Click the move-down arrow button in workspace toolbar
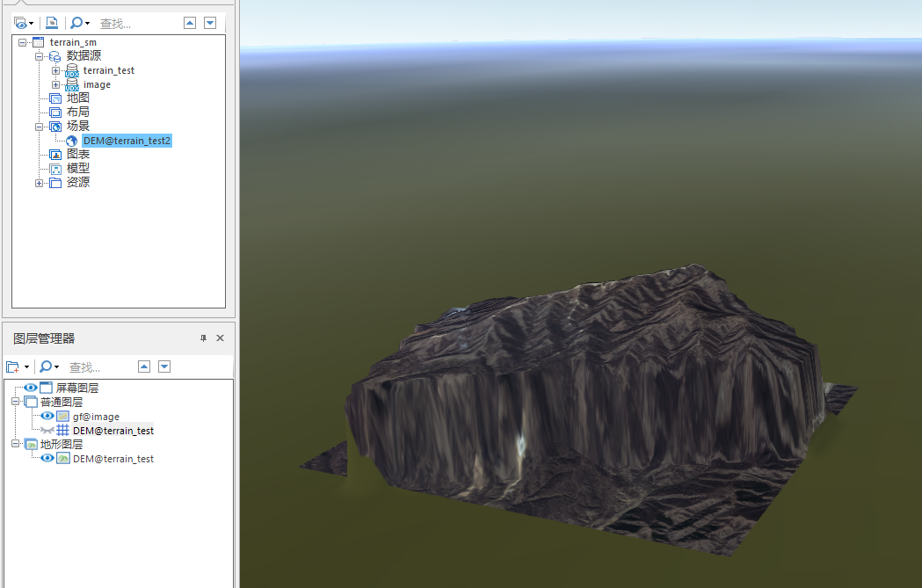The width and height of the screenshot is (922, 588). [x=210, y=23]
